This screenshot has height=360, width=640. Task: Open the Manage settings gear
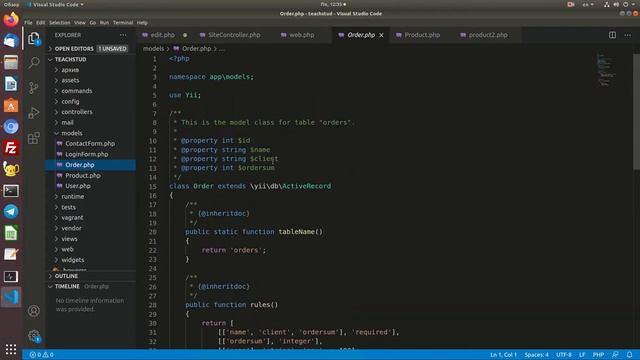pyautogui.click(x=34, y=336)
